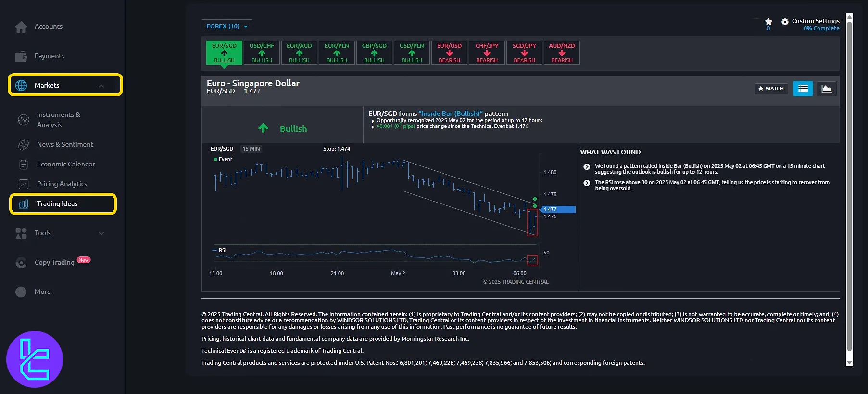This screenshot has height=394, width=868.
Task: Select the EUR/AUD bullish tab
Action: tap(300, 53)
